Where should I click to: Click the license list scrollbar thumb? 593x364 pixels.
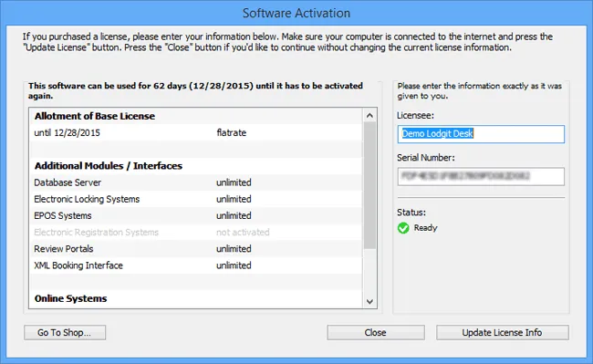click(x=369, y=185)
